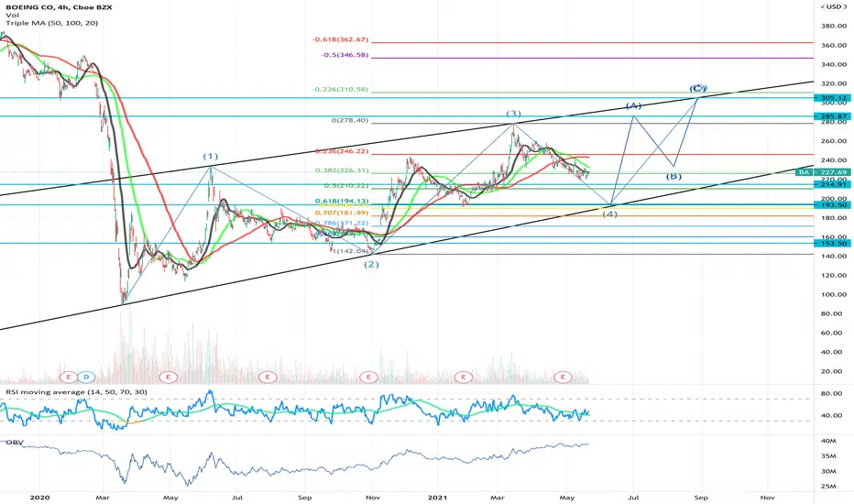Image resolution: width=854 pixels, height=504 pixels.
Task: Click the Elliott wave (1) label
Action: click(x=211, y=157)
